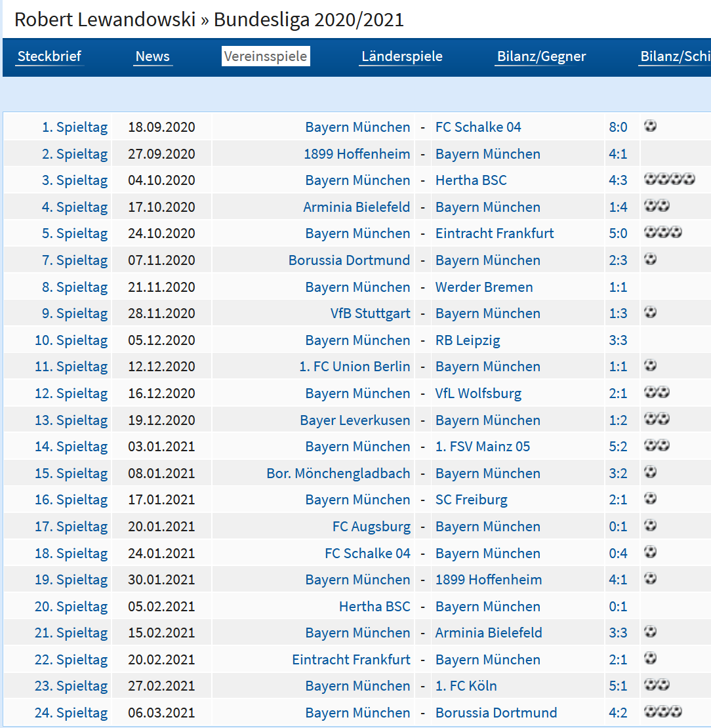Screen dimensions: 711x728
Task: Click the date 05.12.2020
Action: [161, 340]
